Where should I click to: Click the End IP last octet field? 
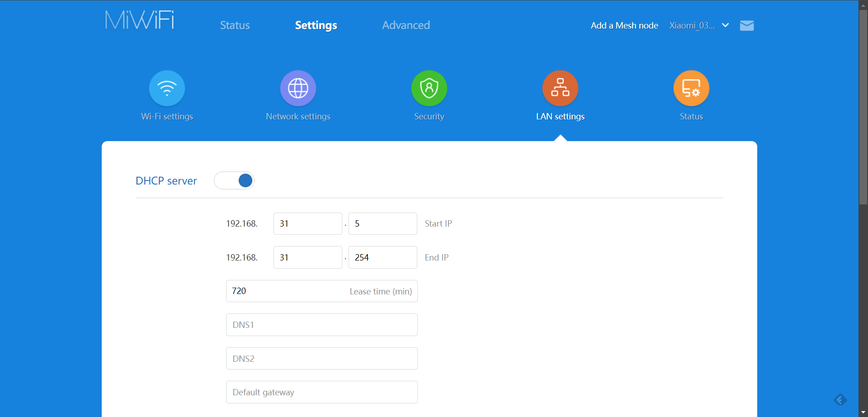(382, 257)
